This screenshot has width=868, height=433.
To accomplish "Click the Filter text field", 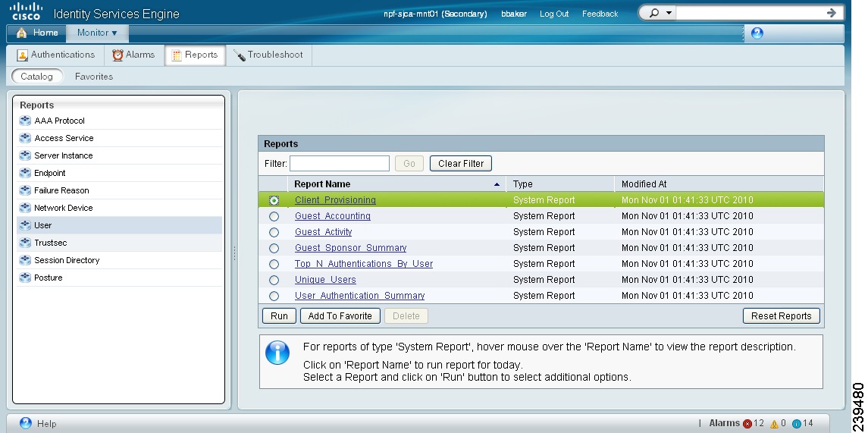I will point(340,163).
